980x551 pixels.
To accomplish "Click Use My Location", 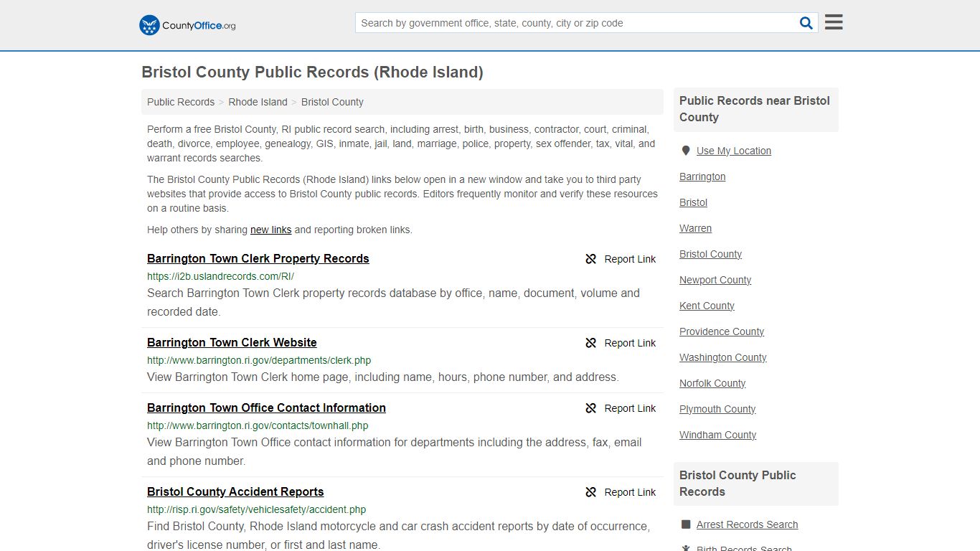I will [x=734, y=151].
